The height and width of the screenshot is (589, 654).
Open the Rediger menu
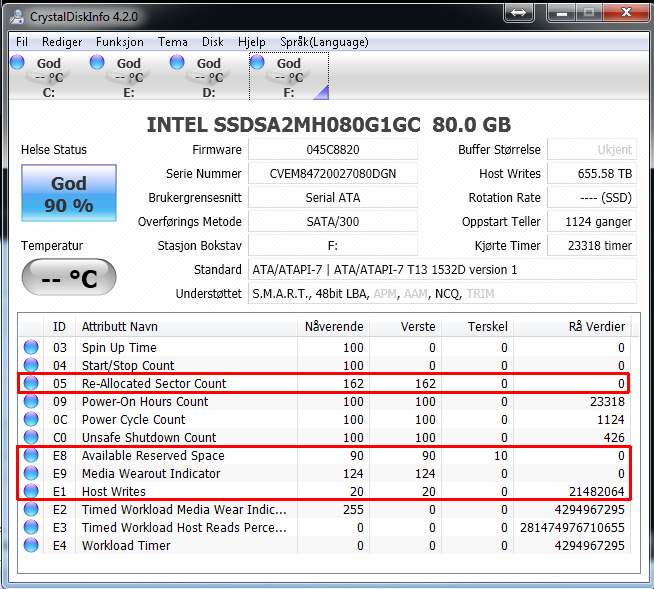(62, 42)
